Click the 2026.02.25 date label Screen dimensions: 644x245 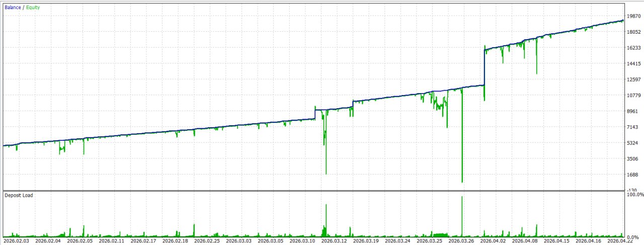(x=206, y=241)
